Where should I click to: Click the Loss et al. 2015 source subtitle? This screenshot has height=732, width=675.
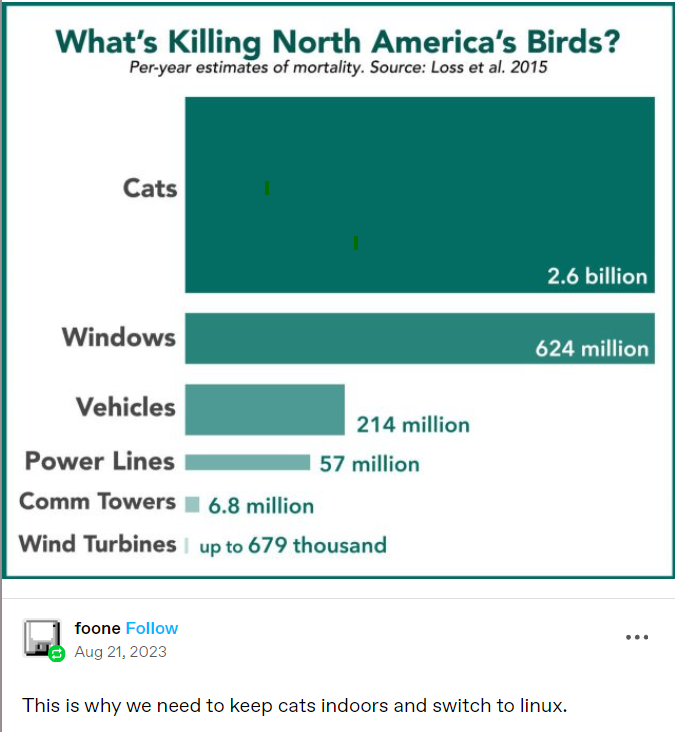[x=338, y=69]
